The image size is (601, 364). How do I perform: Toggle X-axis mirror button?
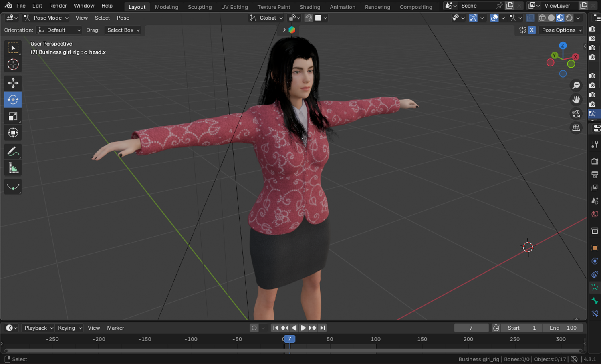532,30
